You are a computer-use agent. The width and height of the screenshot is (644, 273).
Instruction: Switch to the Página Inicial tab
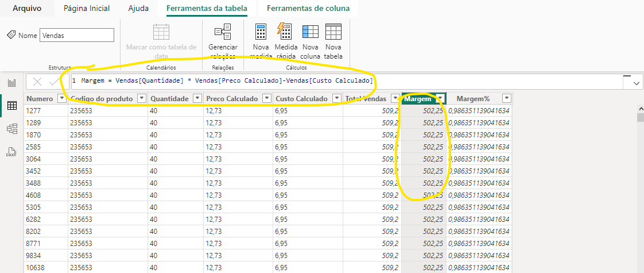pyautogui.click(x=87, y=8)
